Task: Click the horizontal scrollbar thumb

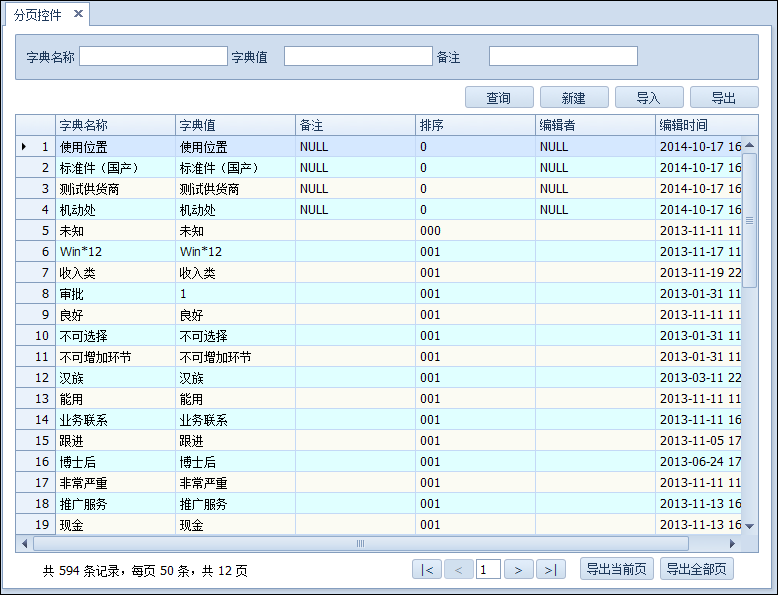Action: (x=361, y=543)
